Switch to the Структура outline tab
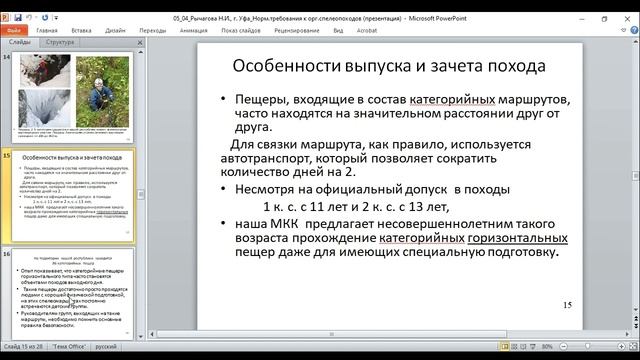This screenshot has height=360, width=640. click(60, 42)
